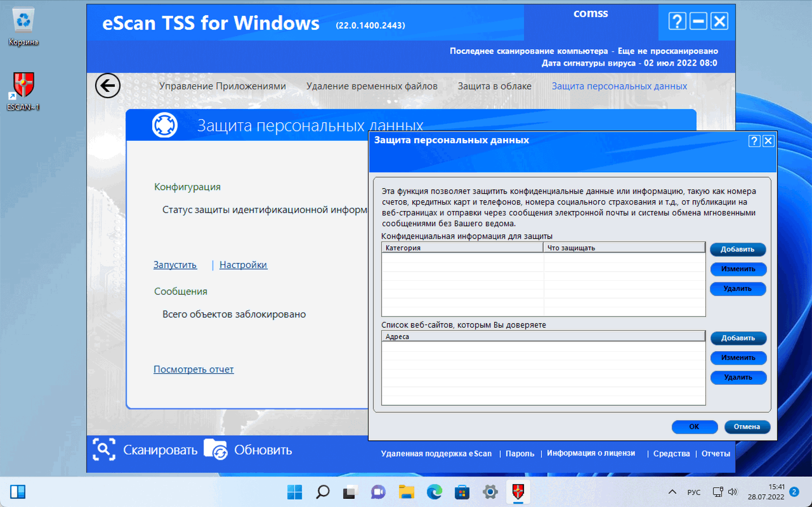Screen dimensions: 812x507
Task: Click the Сканировать scan icon
Action: coord(104,450)
